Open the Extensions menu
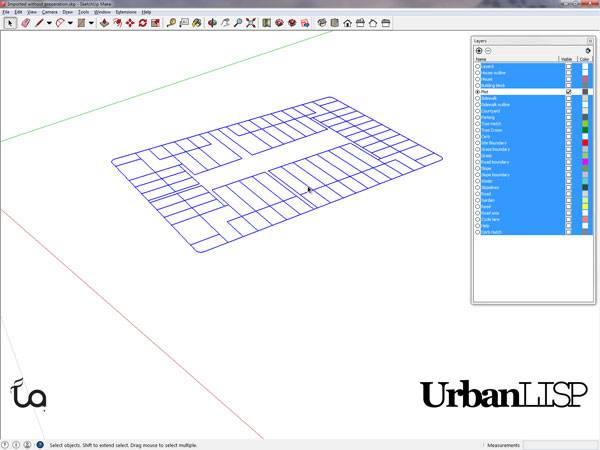Screen dimensions: 600x450 [x=126, y=11]
